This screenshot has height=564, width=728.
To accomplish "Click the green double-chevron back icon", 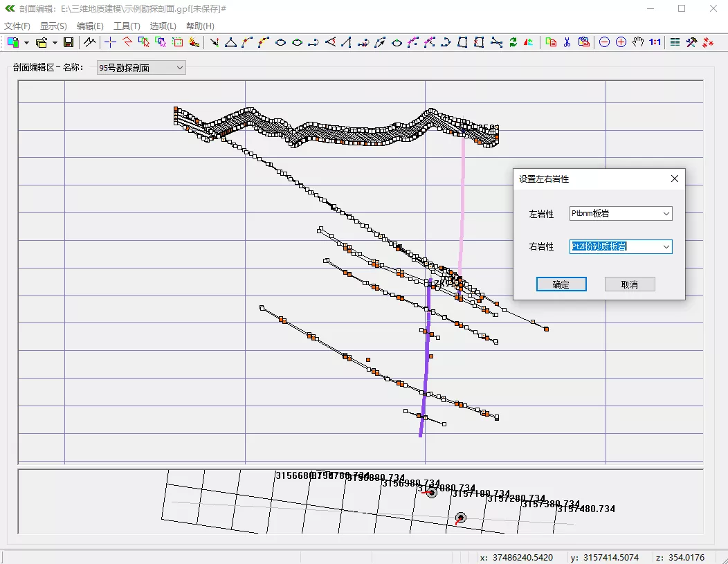I will (x=10, y=8).
